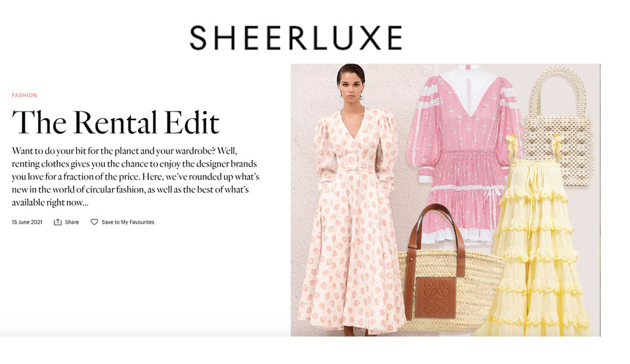Click The Rental Edit headline
The height and width of the screenshot is (364, 630).
point(115,122)
